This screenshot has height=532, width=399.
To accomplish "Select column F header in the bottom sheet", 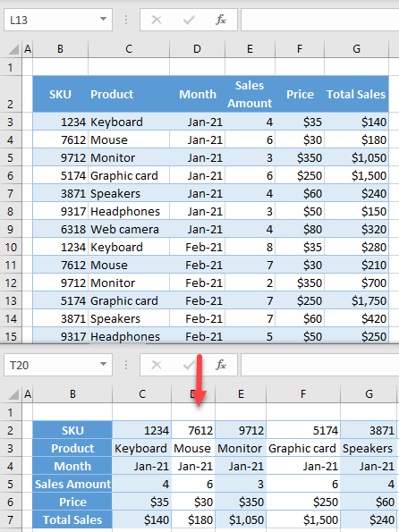I will click(x=303, y=394).
